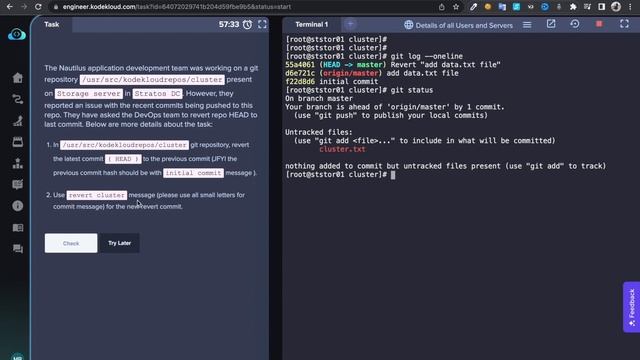Open the route path icon in sidebar
This screenshot has height=360, width=640.
pos(18,99)
